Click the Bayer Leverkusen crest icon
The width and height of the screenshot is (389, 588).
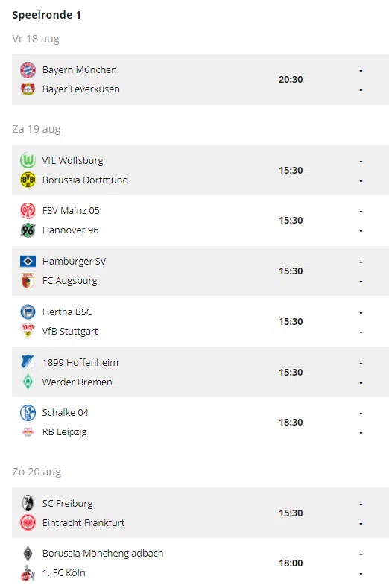tap(28, 89)
